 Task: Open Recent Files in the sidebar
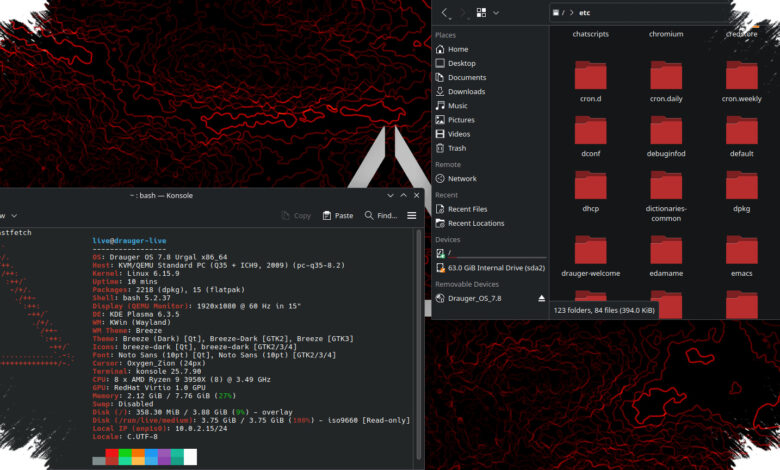coord(490,209)
